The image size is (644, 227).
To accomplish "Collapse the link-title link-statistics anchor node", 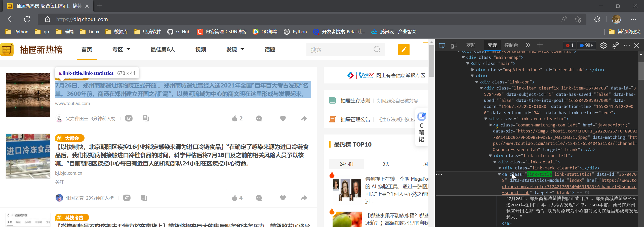I will tap(499, 174).
